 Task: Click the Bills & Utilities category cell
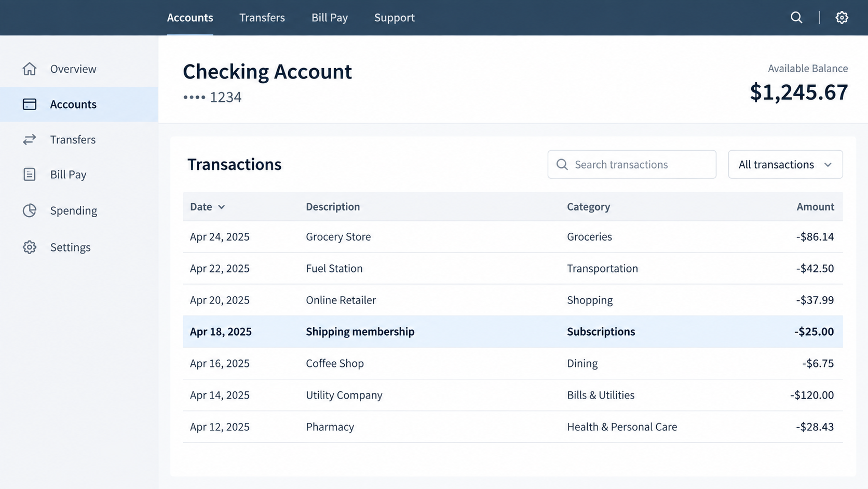click(x=601, y=395)
